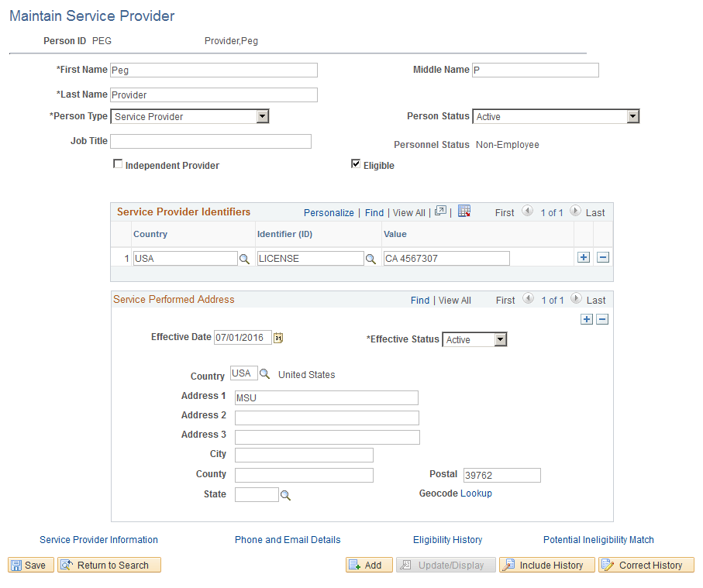The width and height of the screenshot is (703, 588).
Task: Open the Geocode Lookup link
Action: [x=476, y=493]
